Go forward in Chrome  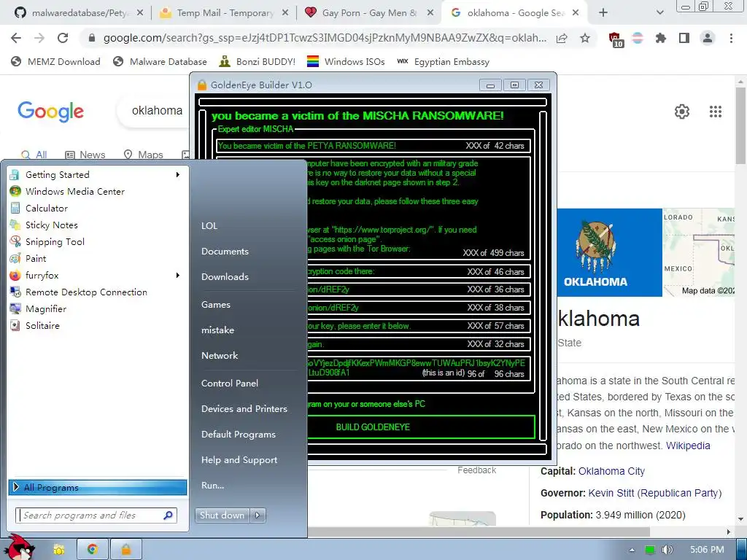(39, 38)
